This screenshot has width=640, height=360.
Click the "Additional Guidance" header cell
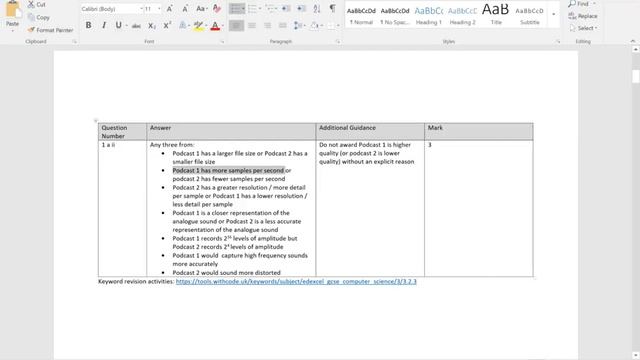pos(370,131)
